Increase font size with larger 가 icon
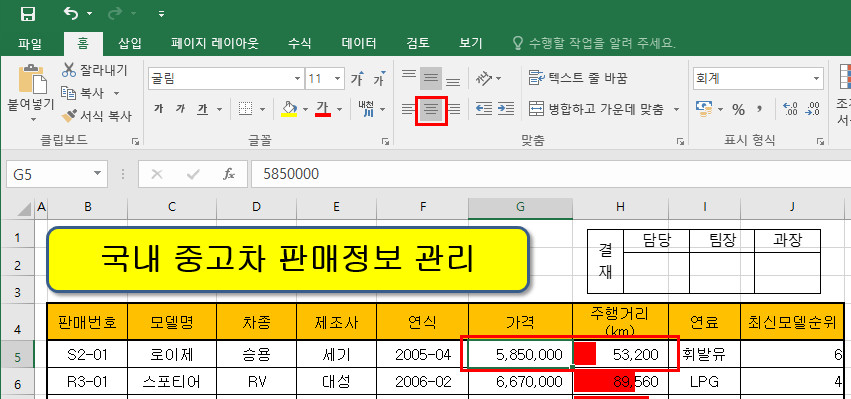Image resolution: width=851 pixels, height=399 pixels. click(357, 79)
